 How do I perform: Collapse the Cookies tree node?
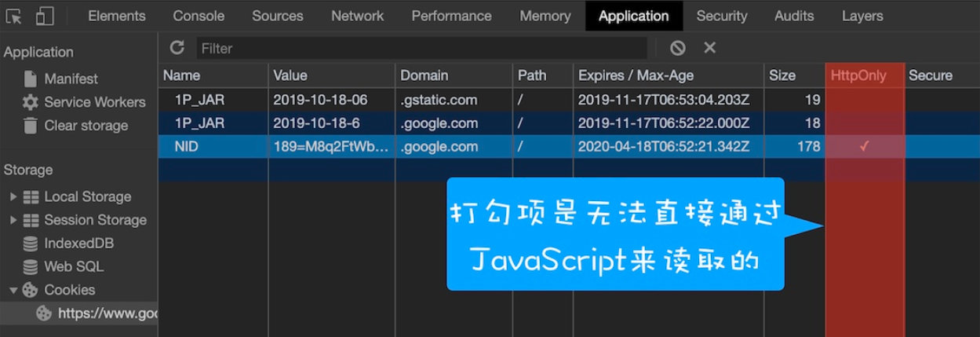point(13,290)
